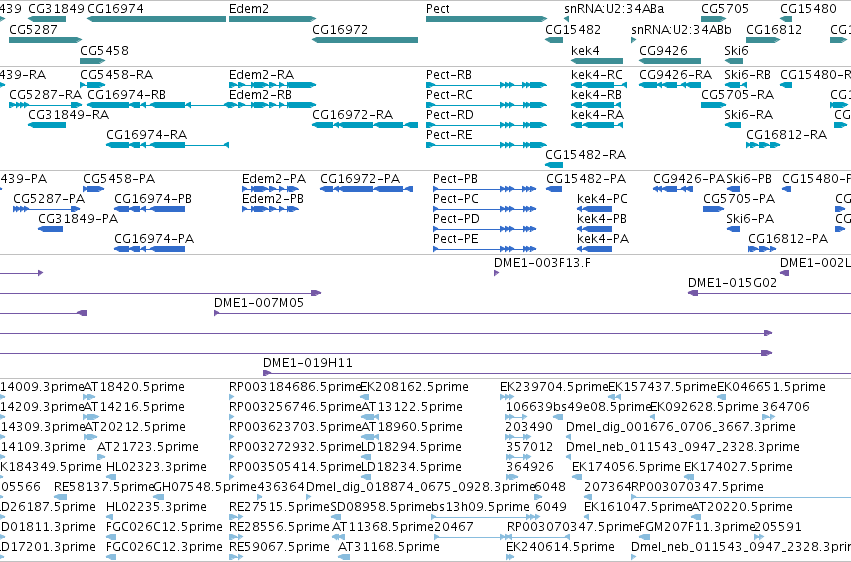
Task: Click the Edem2 gene label
Action: coord(249,9)
